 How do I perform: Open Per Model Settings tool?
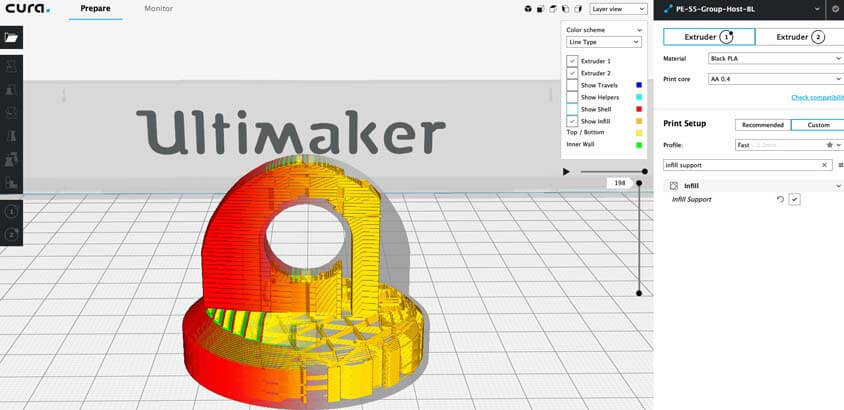pos(11,159)
